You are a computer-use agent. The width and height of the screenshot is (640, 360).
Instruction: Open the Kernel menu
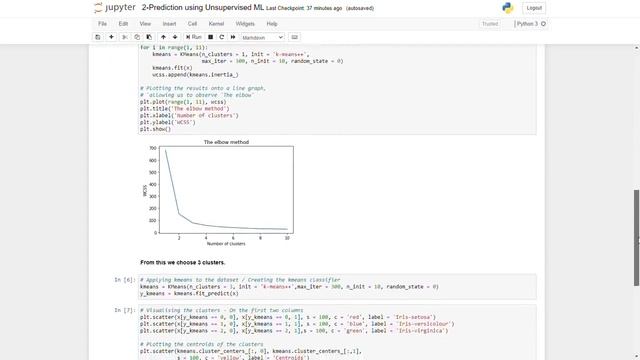click(x=216, y=24)
